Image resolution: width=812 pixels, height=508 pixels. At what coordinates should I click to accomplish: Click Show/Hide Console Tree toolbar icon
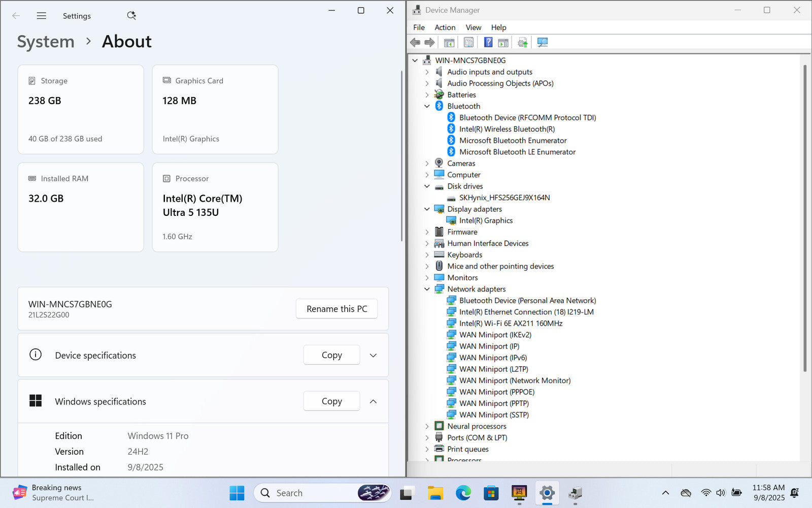click(449, 42)
